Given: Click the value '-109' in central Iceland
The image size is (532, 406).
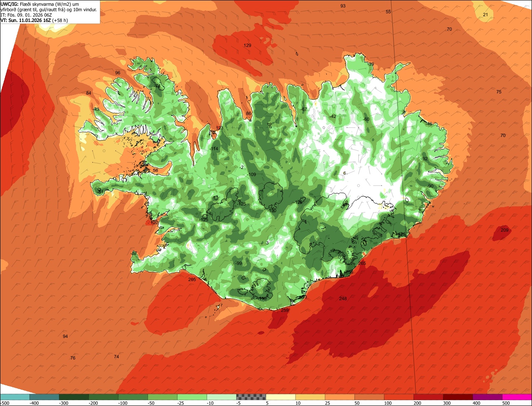Looking at the screenshot, I should tap(252, 174).
